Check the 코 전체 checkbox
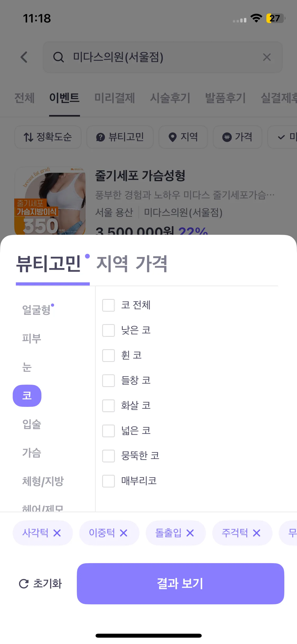 pos(109,305)
